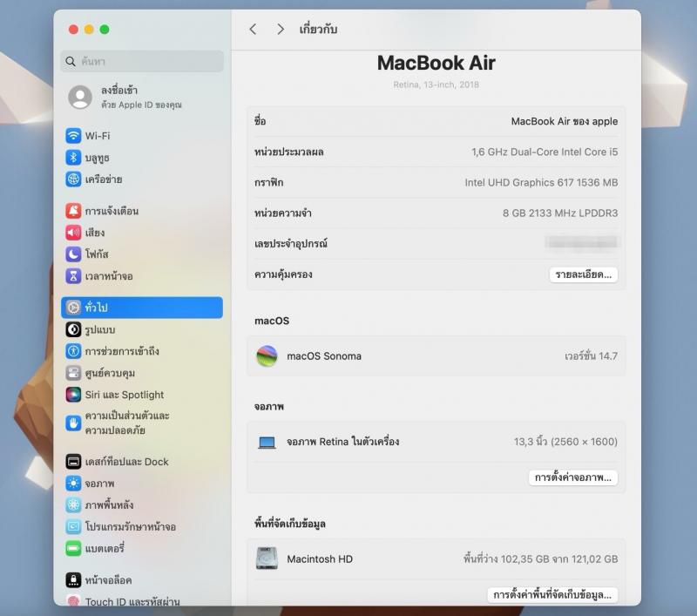Click the blurred serial number value
The width and height of the screenshot is (697, 616).
click(581, 242)
